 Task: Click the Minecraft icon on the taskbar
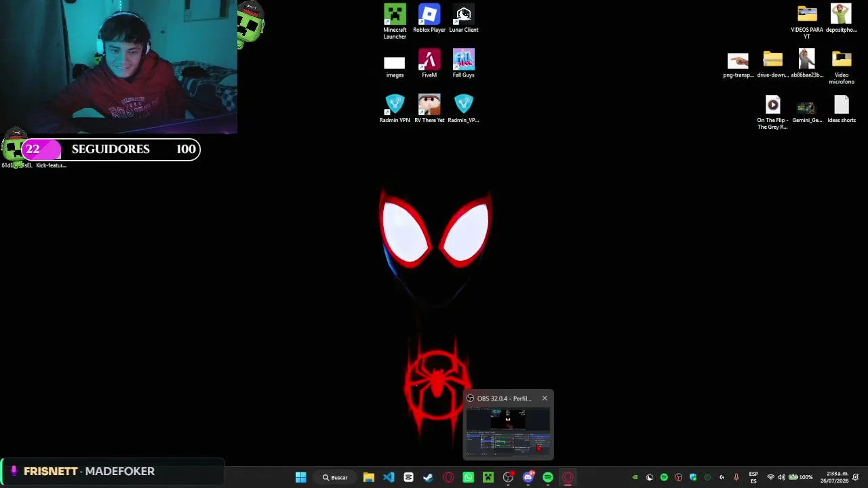488,477
